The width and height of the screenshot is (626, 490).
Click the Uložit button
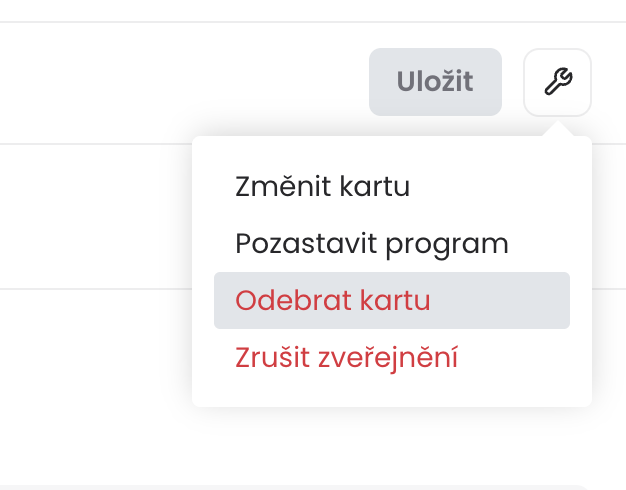pos(435,82)
